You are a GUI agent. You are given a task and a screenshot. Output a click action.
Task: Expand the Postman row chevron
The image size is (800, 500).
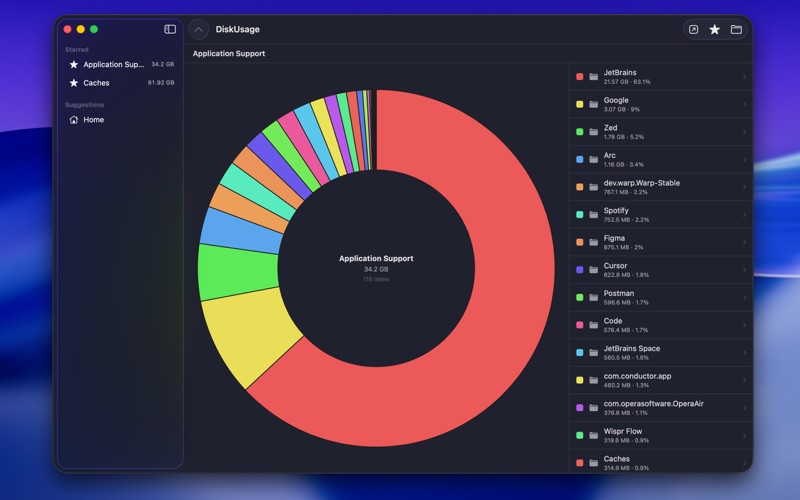(744, 297)
